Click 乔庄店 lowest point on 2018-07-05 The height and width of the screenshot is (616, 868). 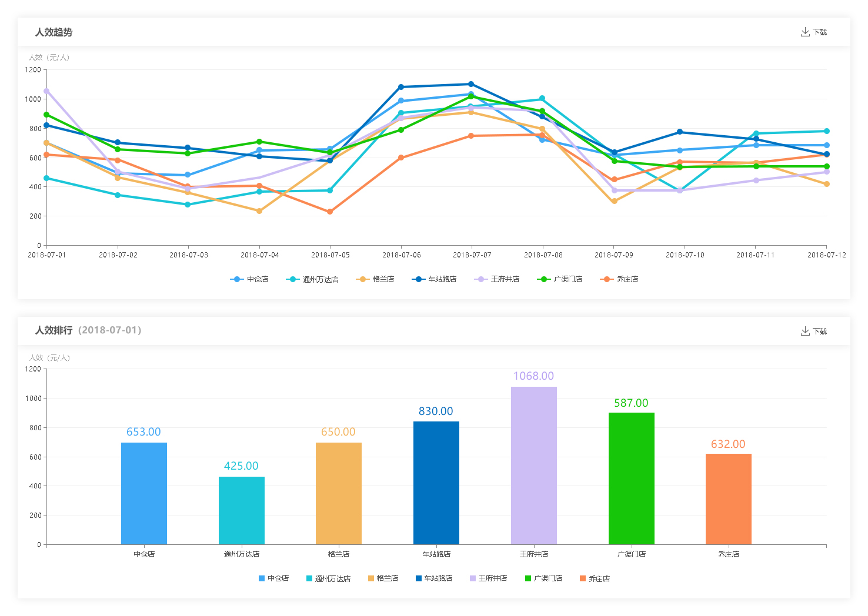click(x=330, y=212)
